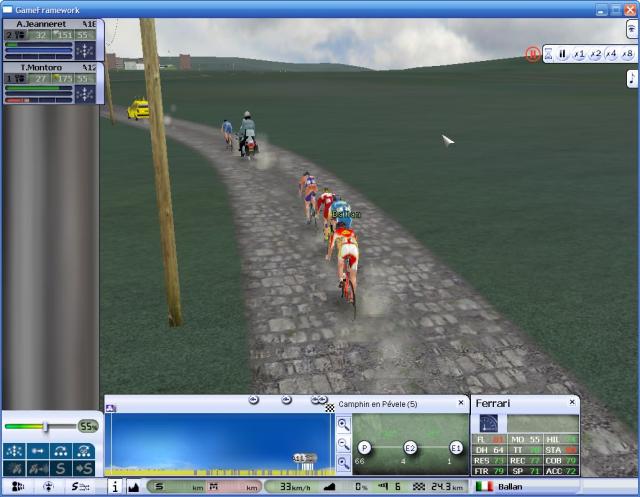640x497 pixels.
Task: Set game speed to x8
Action: [x=627, y=54]
